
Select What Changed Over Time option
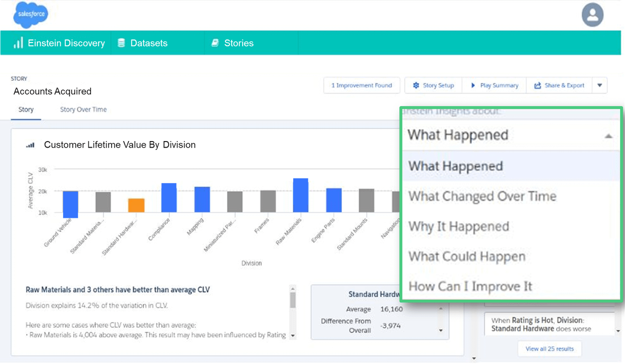tap(511, 196)
